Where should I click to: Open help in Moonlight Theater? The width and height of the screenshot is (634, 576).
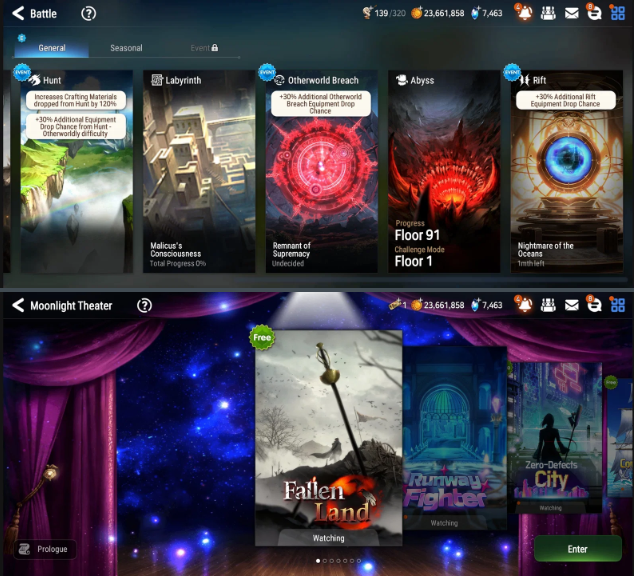click(x=144, y=306)
